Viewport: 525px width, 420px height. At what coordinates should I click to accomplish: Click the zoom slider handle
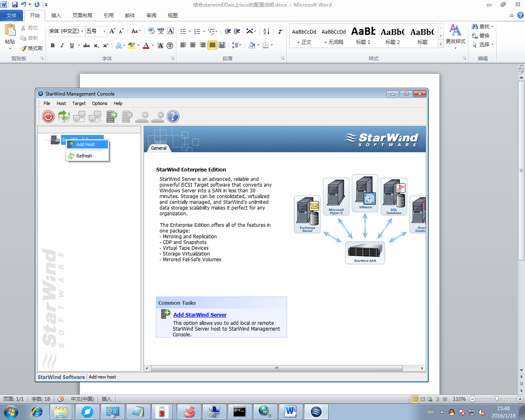pos(497,399)
